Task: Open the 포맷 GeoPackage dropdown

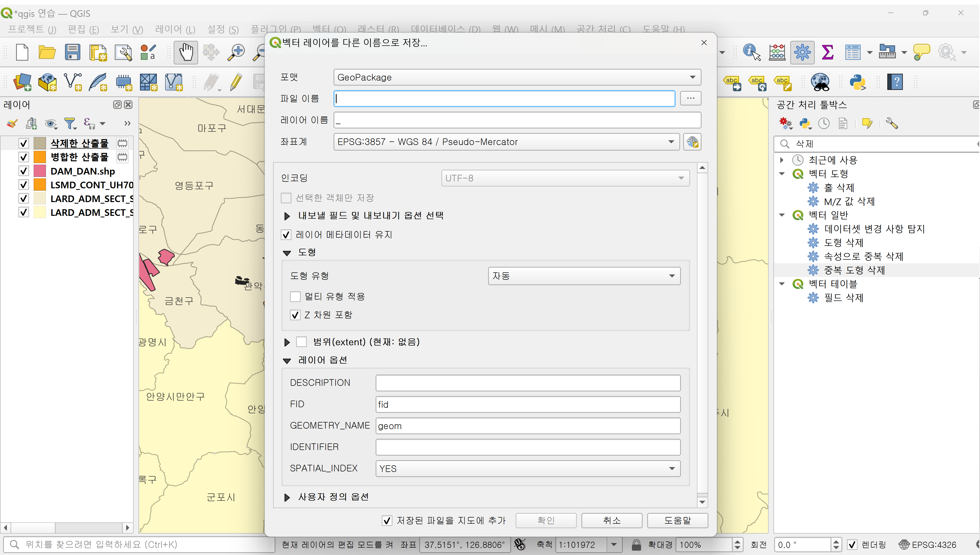Action: [517, 77]
